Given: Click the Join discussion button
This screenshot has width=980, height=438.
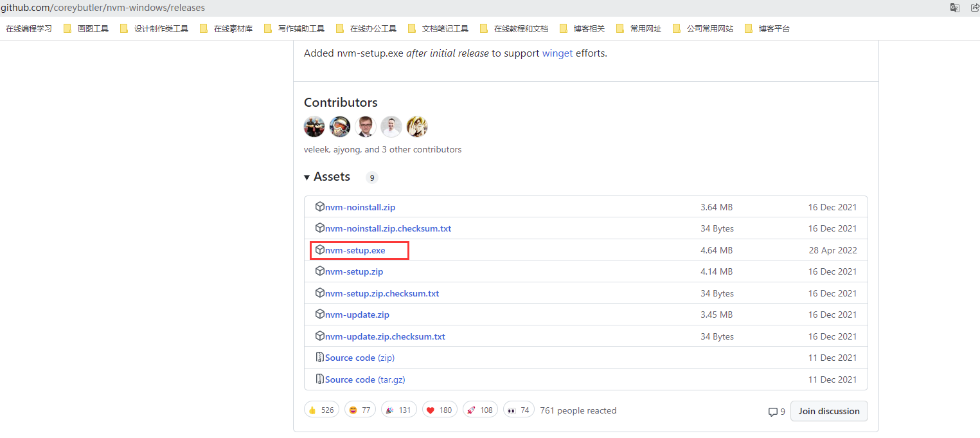Looking at the screenshot, I should click(829, 411).
